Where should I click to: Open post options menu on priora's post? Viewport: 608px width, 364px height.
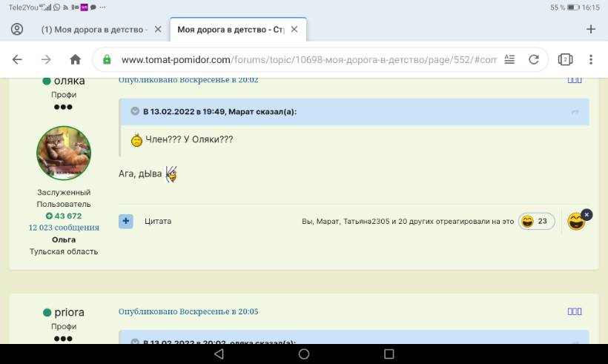coord(575,312)
